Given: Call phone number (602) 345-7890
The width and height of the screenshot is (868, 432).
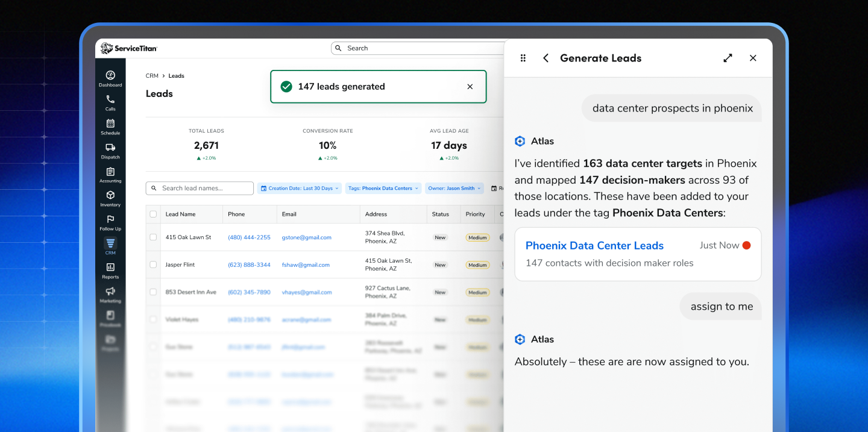Looking at the screenshot, I should click(249, 292).
